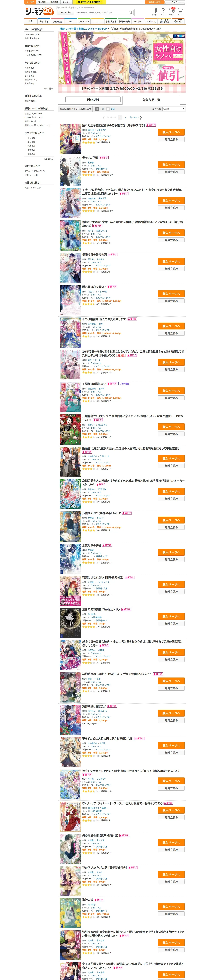The width and height of the screenshot is (210, 980).
Task: Click the search magnifier icon
Action: 131,12
